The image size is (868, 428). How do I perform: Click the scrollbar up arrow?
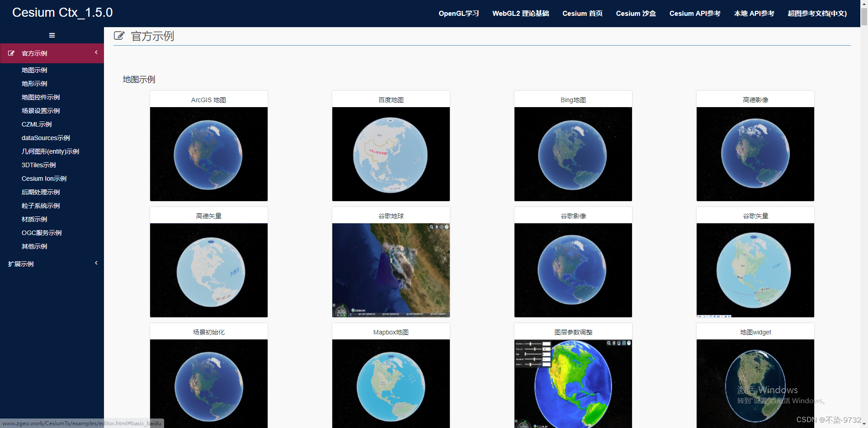click(x=864, y=4)
